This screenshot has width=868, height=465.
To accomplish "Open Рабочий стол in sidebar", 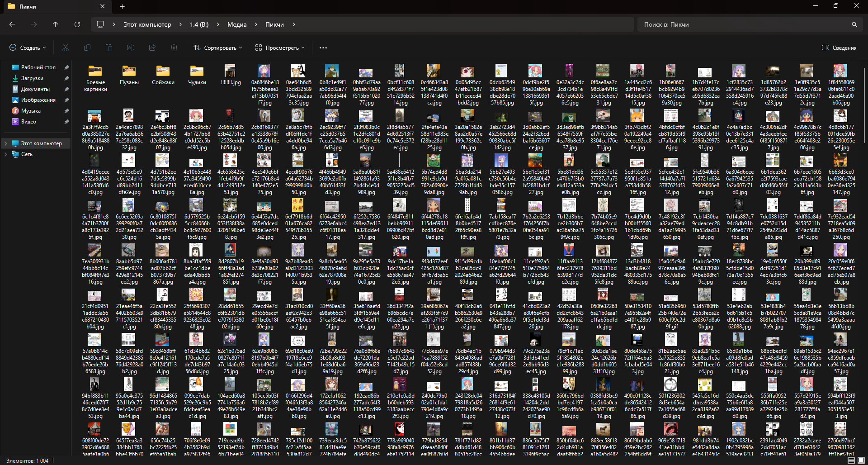I will point(38,67).
